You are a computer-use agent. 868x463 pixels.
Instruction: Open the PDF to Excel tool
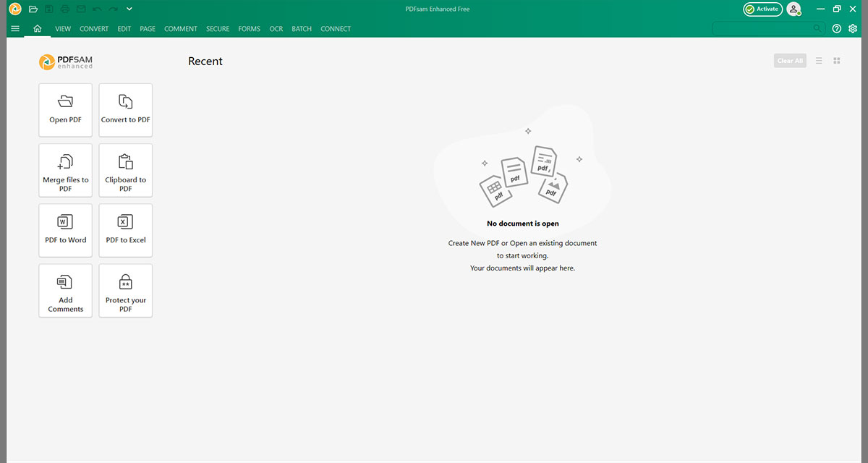click(x=126, y=230)
